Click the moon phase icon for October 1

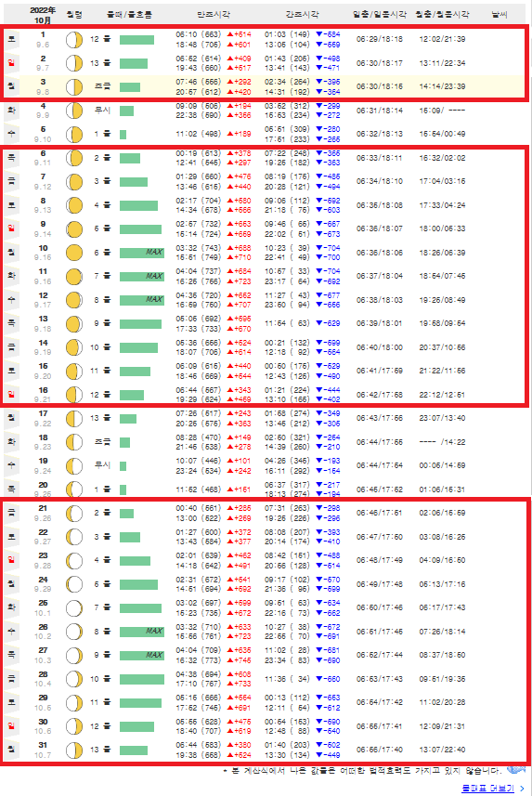click(74, 39)
